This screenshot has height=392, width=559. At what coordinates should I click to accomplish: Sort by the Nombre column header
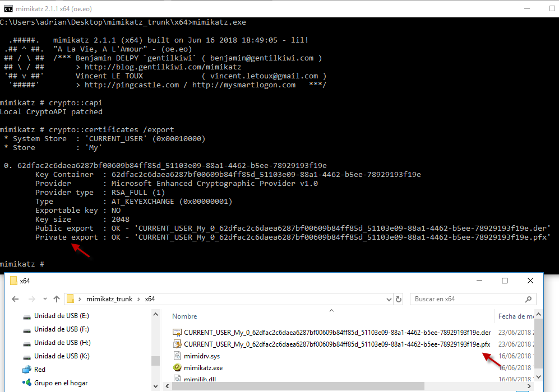click(184, 316)
